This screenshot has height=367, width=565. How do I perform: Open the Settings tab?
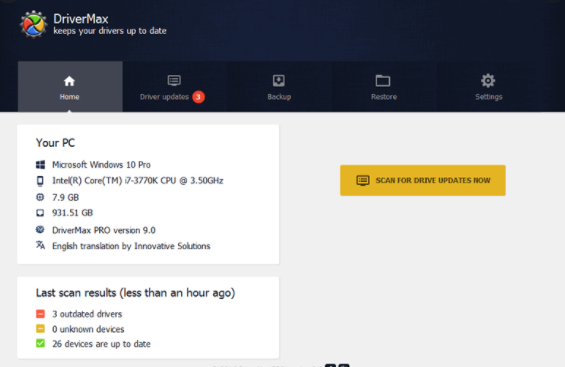click(x=489, y=87)
